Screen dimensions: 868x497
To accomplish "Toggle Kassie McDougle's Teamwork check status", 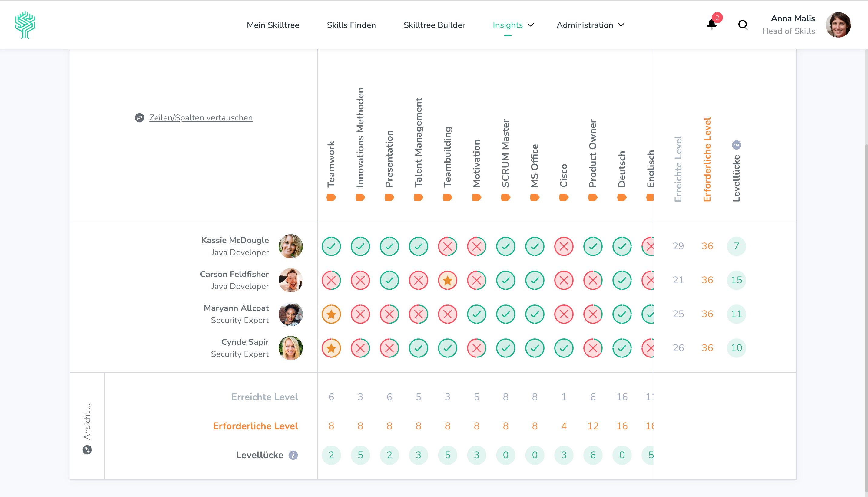I will click(x=331, y=246).
